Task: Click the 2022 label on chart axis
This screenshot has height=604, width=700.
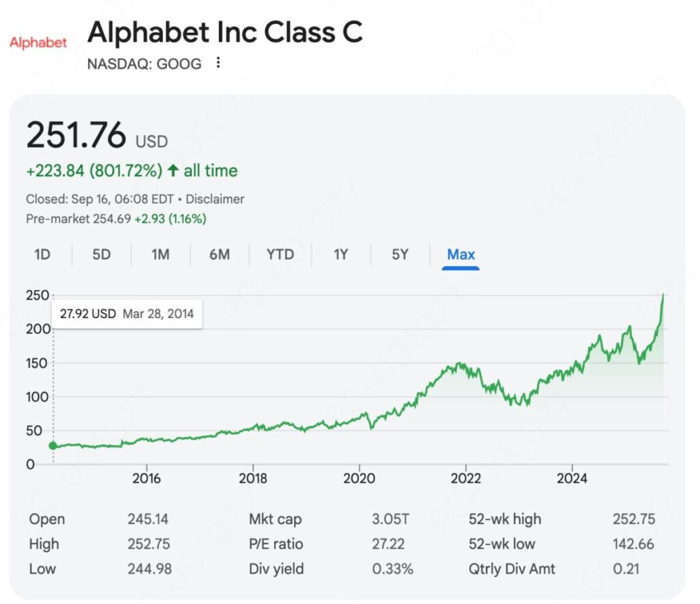Action: tap(466, 478)
